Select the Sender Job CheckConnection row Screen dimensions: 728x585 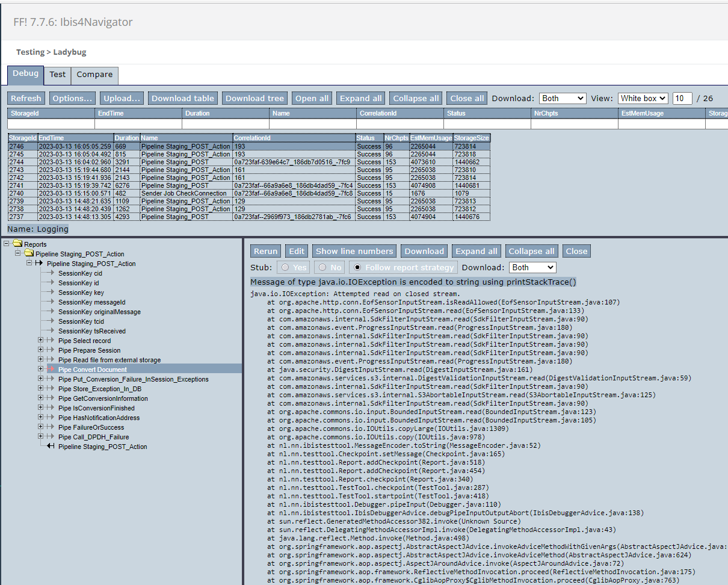tap(249, 193)
